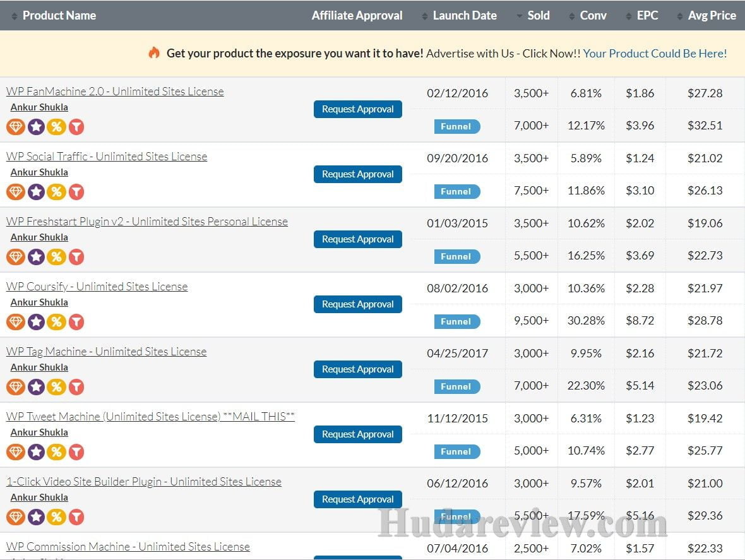Click the star icon under WP Coursify
The height and width of the screenshot is (560, 745).
[x=36, y=322]
